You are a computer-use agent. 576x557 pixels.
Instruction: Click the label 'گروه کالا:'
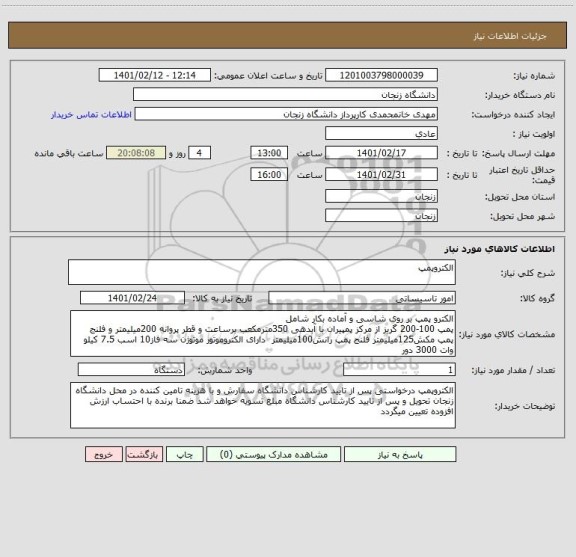(x=537, y=298)
